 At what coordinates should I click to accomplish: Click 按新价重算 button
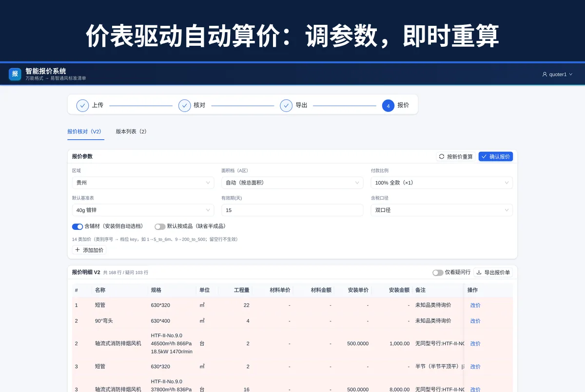click(456, 156)
